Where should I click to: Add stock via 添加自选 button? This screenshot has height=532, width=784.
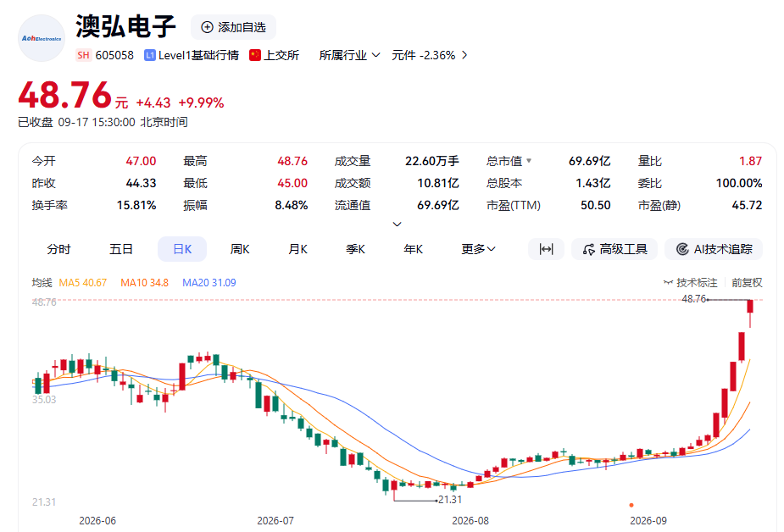click(233, 27)
